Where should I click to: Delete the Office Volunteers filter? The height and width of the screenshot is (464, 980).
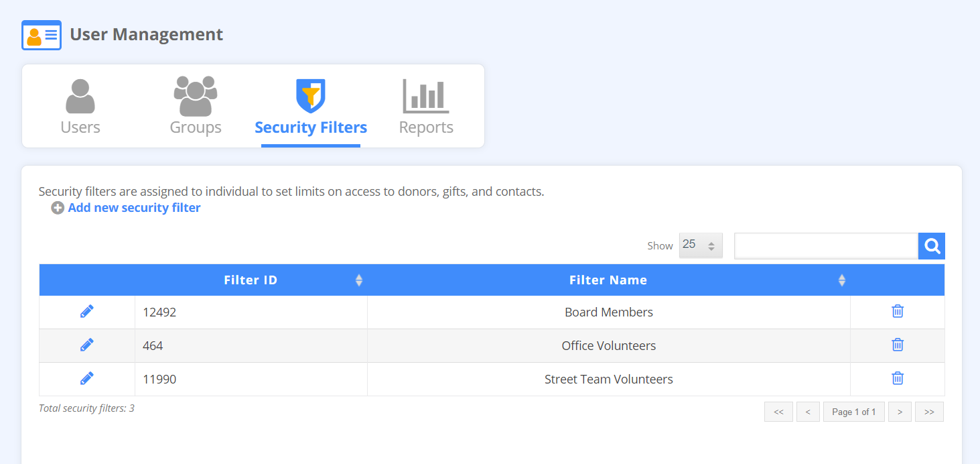[898, 345]
